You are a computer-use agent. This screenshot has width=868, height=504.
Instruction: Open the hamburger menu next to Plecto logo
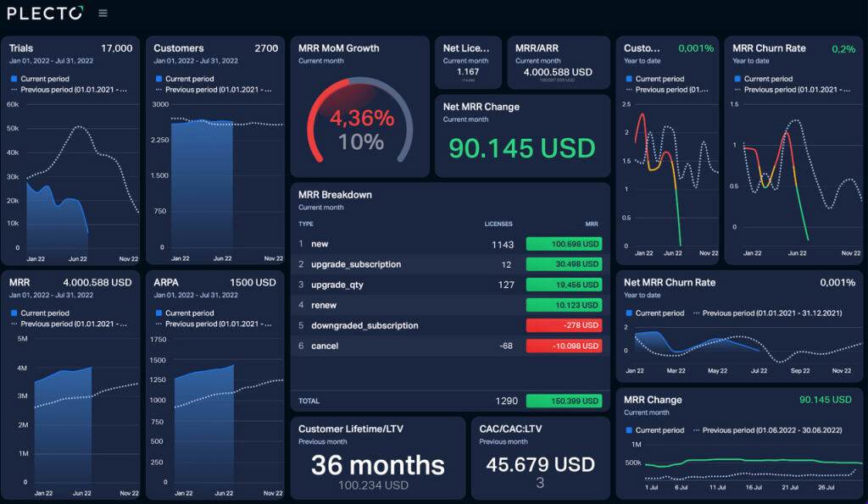coord(103,13)
